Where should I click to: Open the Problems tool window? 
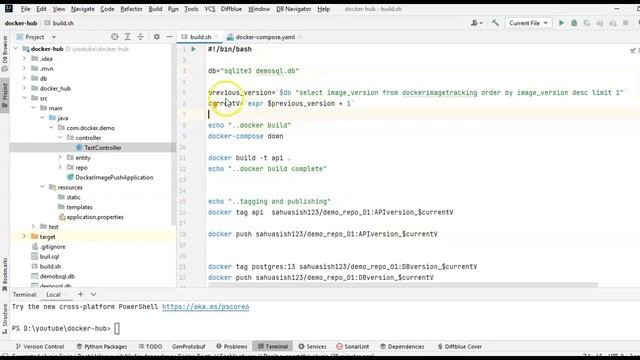click(x=231, y=347)
